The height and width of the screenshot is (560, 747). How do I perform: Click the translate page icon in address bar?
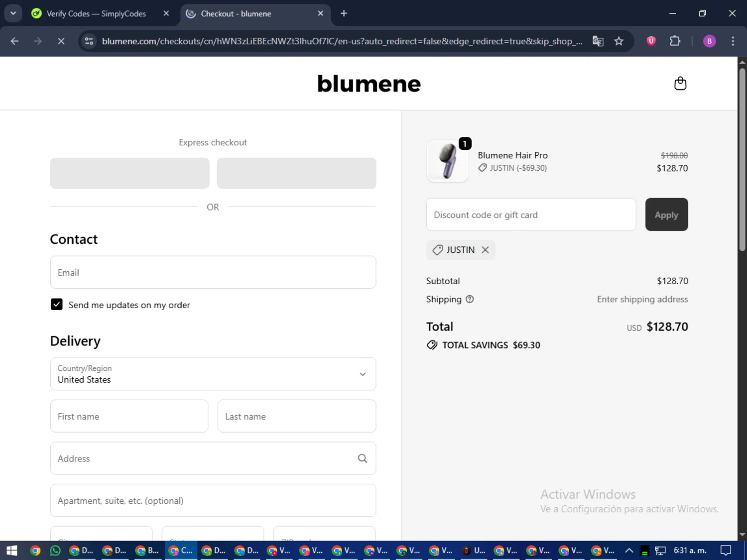(598, 41)
